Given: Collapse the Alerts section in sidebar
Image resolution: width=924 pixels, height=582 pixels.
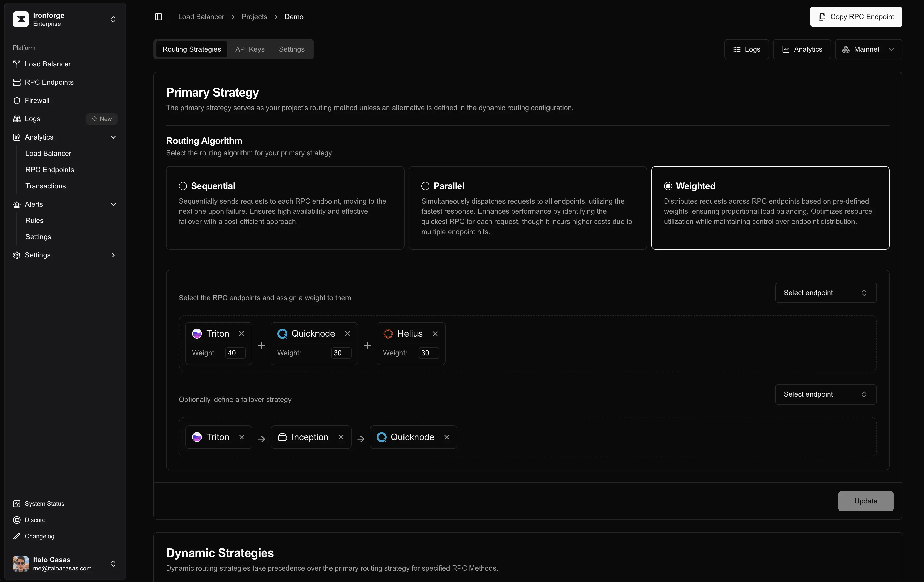Looking at the screenshot, I should click(113, 204).
